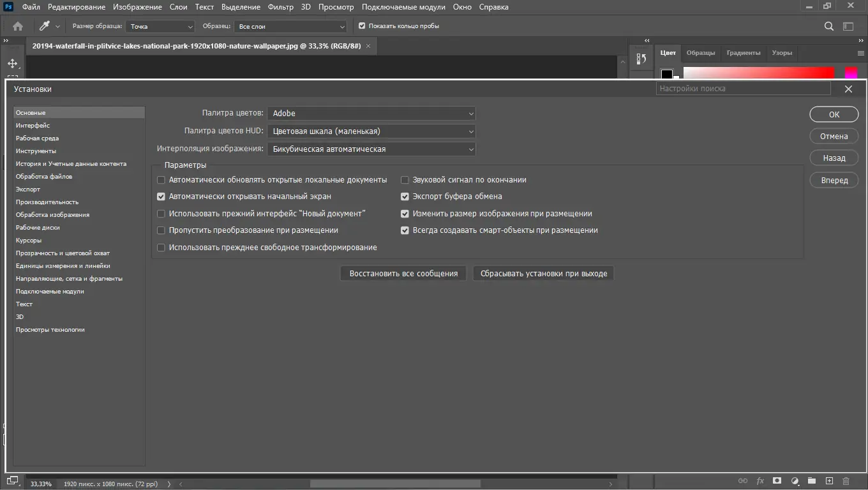Image resolution: width=868 pixels, height=490 pixels.
Task: Open the History panel icon
Action: point(641,59)
